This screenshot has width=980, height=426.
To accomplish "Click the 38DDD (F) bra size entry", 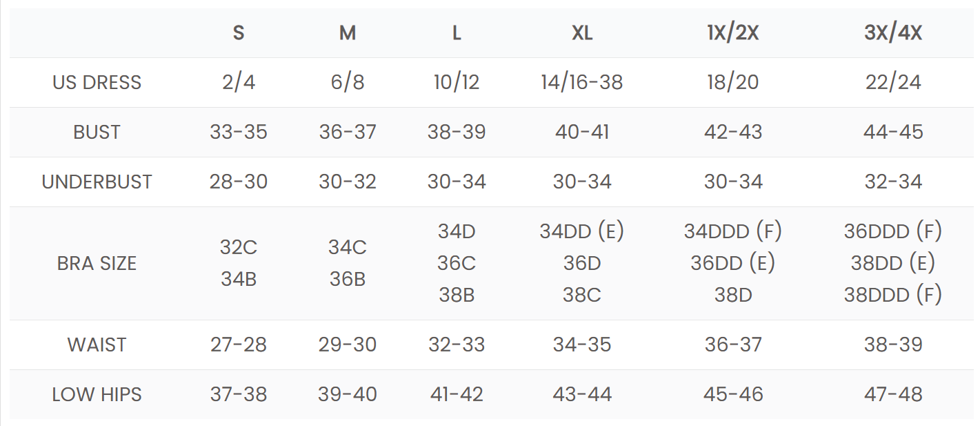I will (x=893, y=295).
